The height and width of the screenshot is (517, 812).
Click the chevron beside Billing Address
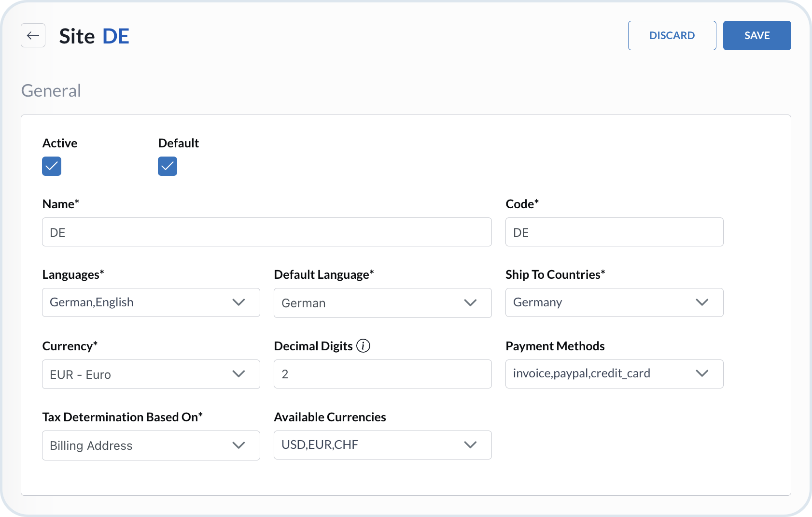click(x=238, y=445)
